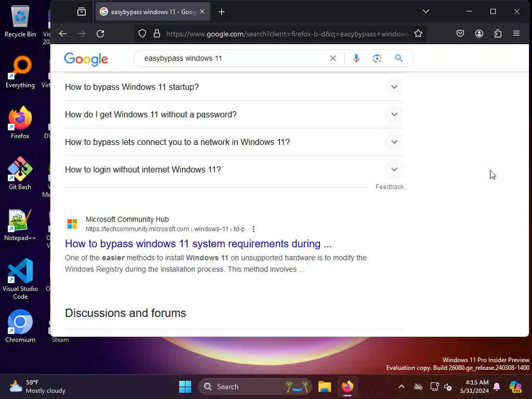The image size is (532, 399).
Task: Click the Discussions and forums heading
Action: (126, 313)
